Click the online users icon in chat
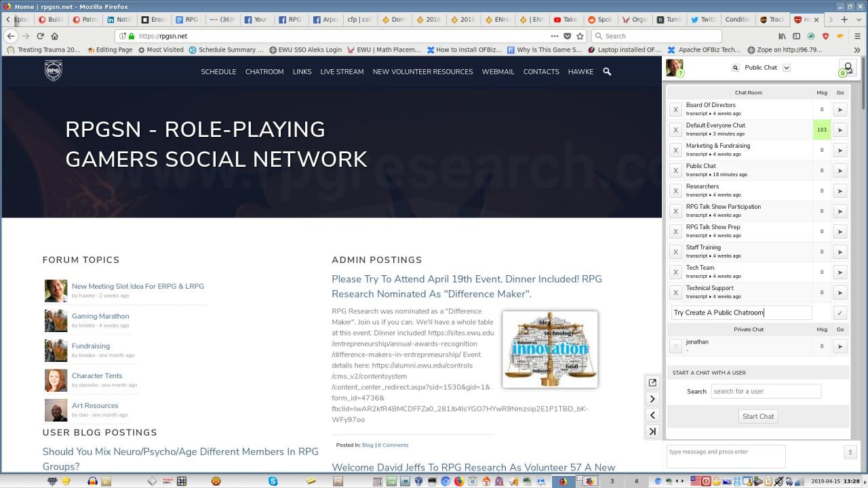The width and height of the screenshot is (868, 488). 847,68
